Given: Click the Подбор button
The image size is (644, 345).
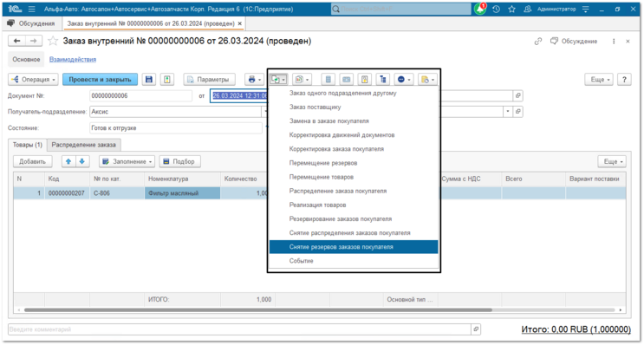Looking at the screenshot, I should 179,161.
